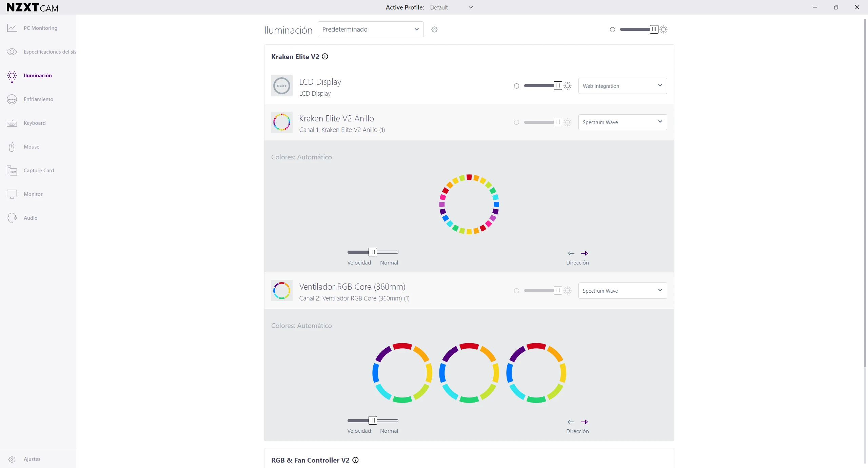Click the Mouse icon in sidebar
The height and width of the screenshot is (468, 868).
(x=12, y=147)
